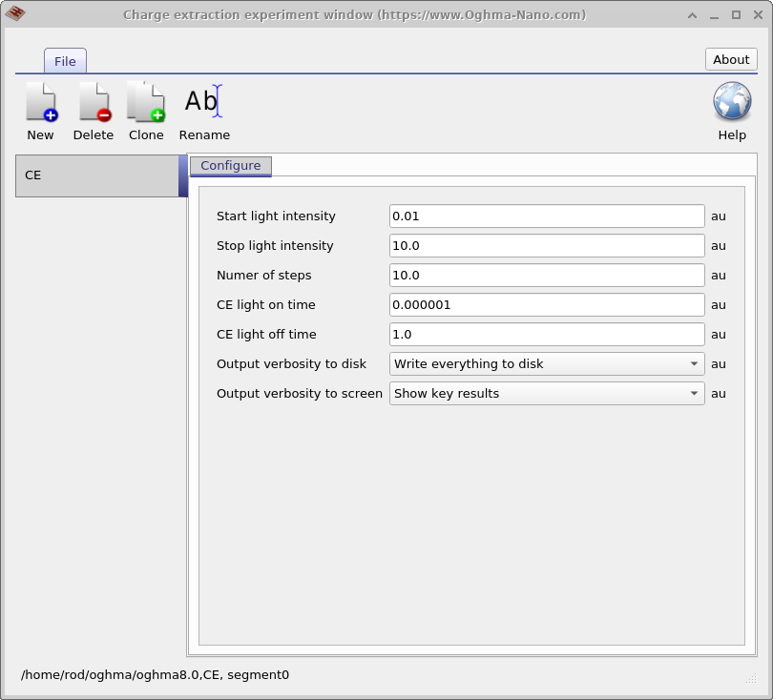This screenshot has height=700, width=773.
Task: Select the CE segment in the sidebar
Action: [95, 175]
